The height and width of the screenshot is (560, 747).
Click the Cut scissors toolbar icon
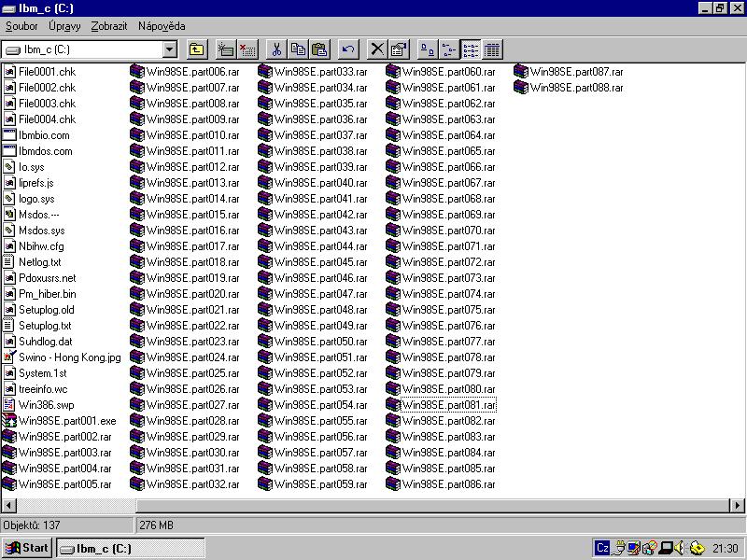276,49
